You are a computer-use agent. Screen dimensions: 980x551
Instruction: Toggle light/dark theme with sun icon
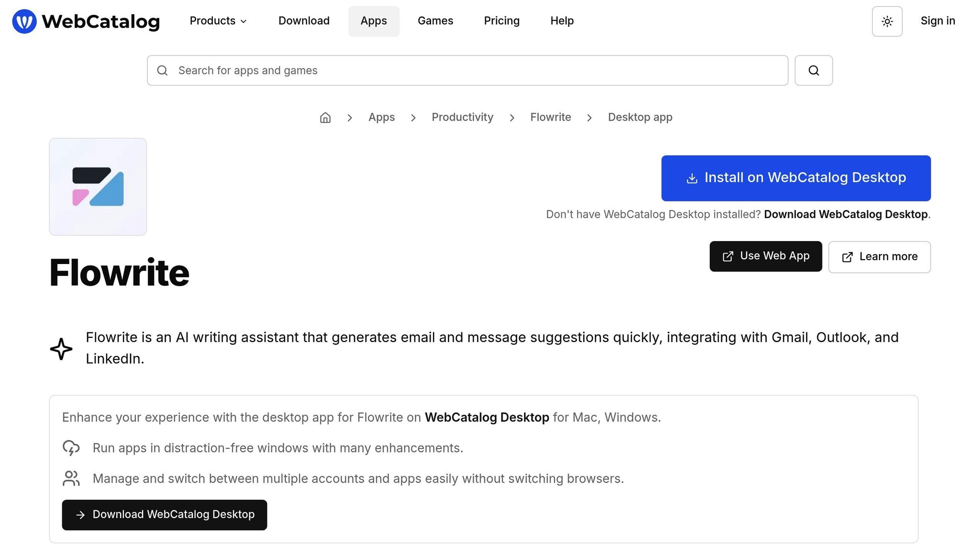tap(887, 22)
